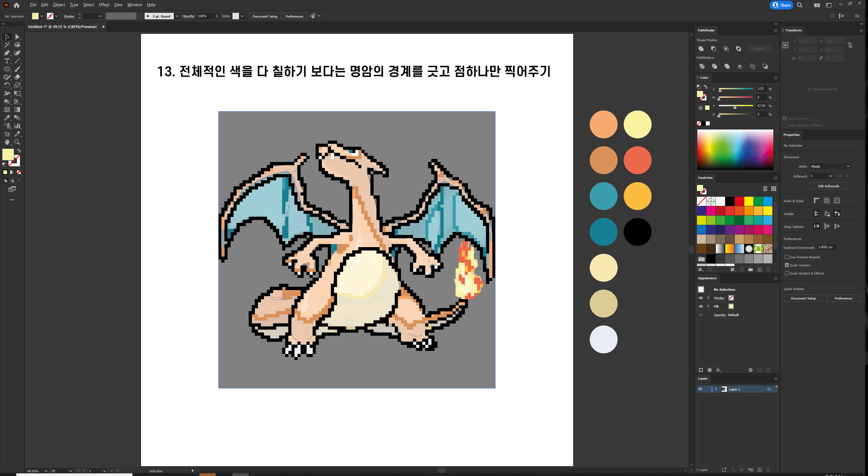Toggle Opacity visibility in Appearance panel

point(701,315)
